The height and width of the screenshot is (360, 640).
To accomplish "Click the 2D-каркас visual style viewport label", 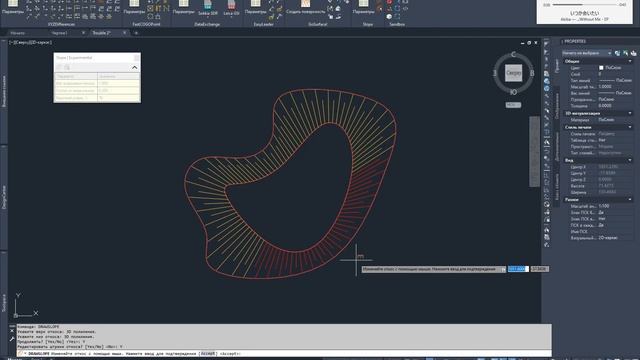I will (x=40, y=42).
